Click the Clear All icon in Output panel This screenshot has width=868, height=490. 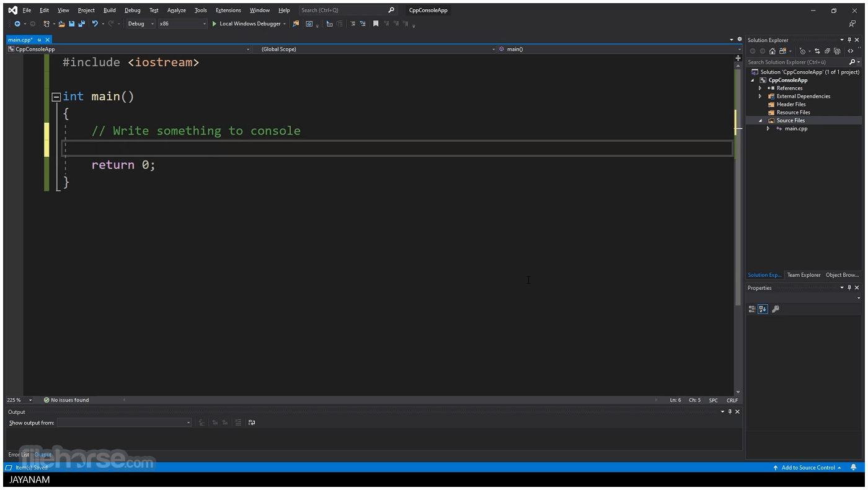click(238, 422)
